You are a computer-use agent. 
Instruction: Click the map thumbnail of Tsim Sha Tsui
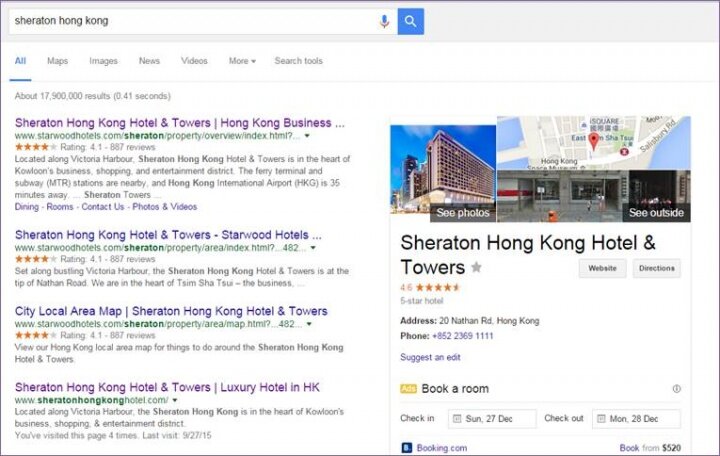pyautogui.click(x=594, y=143)
